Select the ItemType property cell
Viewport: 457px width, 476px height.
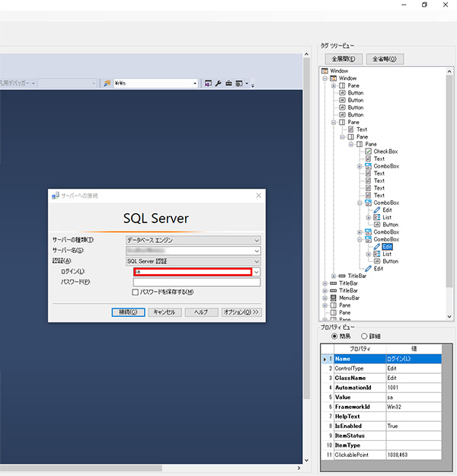click(360, 446)
